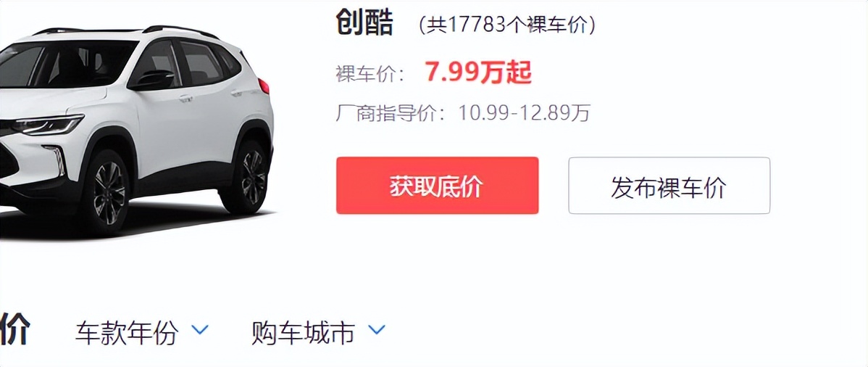Open the 共17783个裸车价 count link
868x367 pixels.
[x=506, y=25]
